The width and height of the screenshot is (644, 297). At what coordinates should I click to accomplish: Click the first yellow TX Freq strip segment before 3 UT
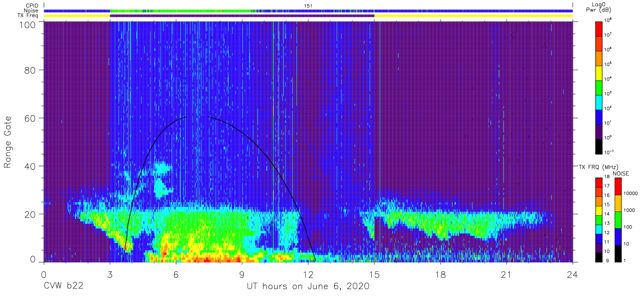77,16
